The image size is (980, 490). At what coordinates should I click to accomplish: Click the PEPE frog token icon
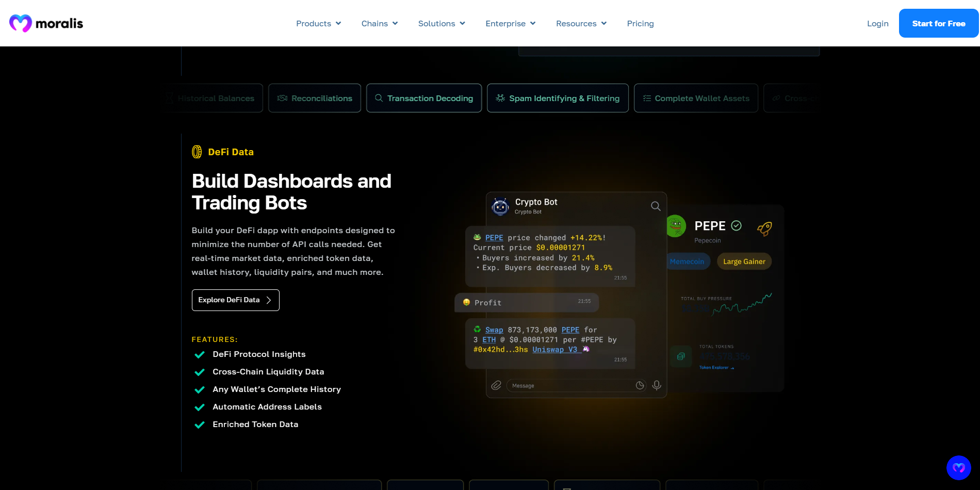click(x=676, y=226)
